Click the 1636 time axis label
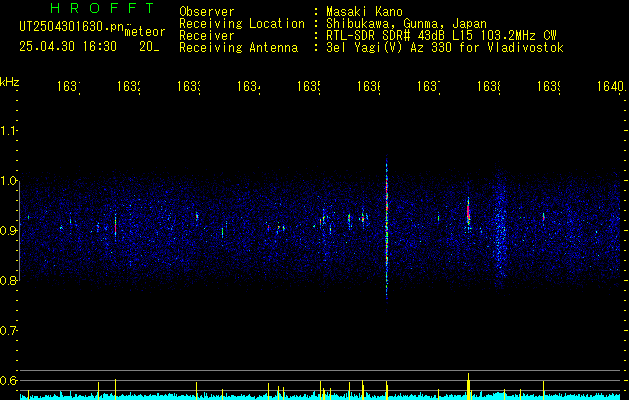 (369, 86)
